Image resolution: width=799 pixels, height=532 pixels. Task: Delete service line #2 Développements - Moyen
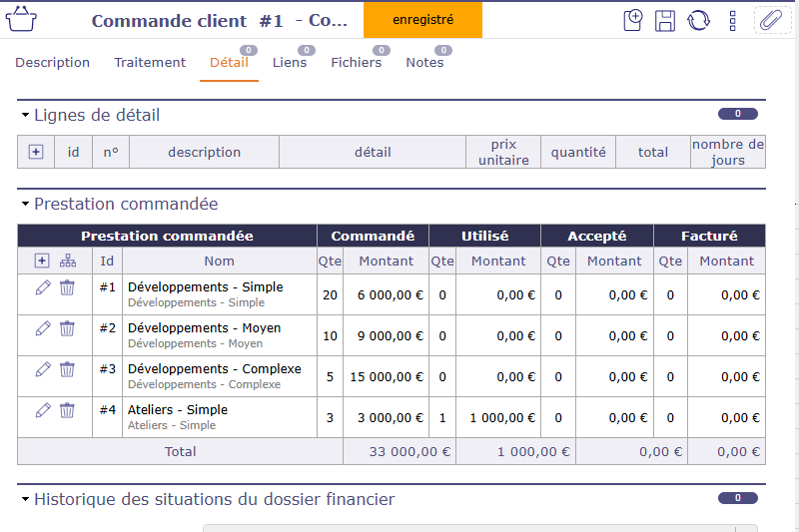(67, 328)
